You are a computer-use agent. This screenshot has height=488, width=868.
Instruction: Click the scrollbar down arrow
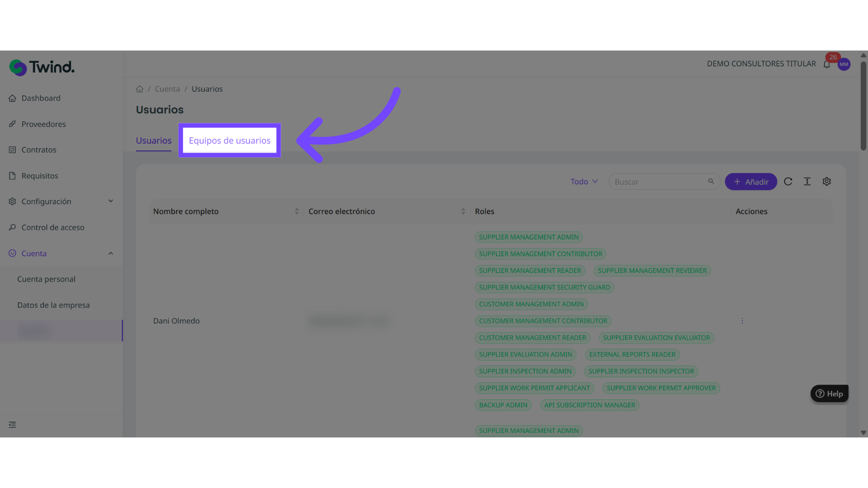[863, 432]
